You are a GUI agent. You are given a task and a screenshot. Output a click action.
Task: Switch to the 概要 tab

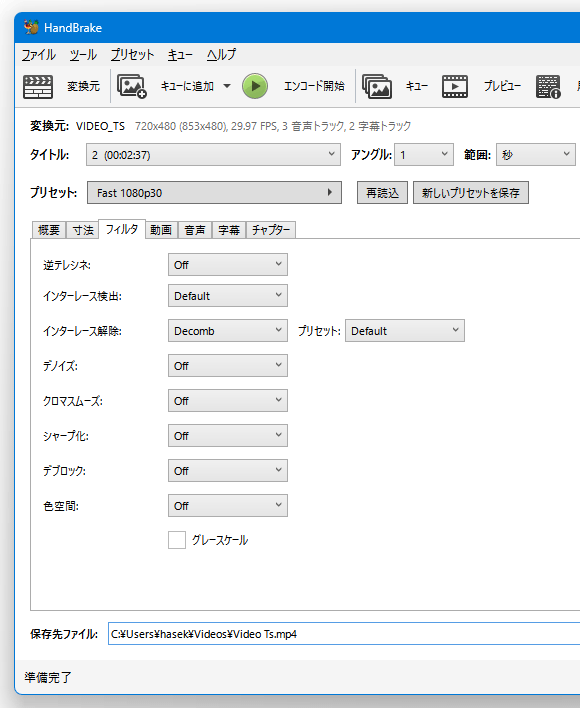pos(49,230)
